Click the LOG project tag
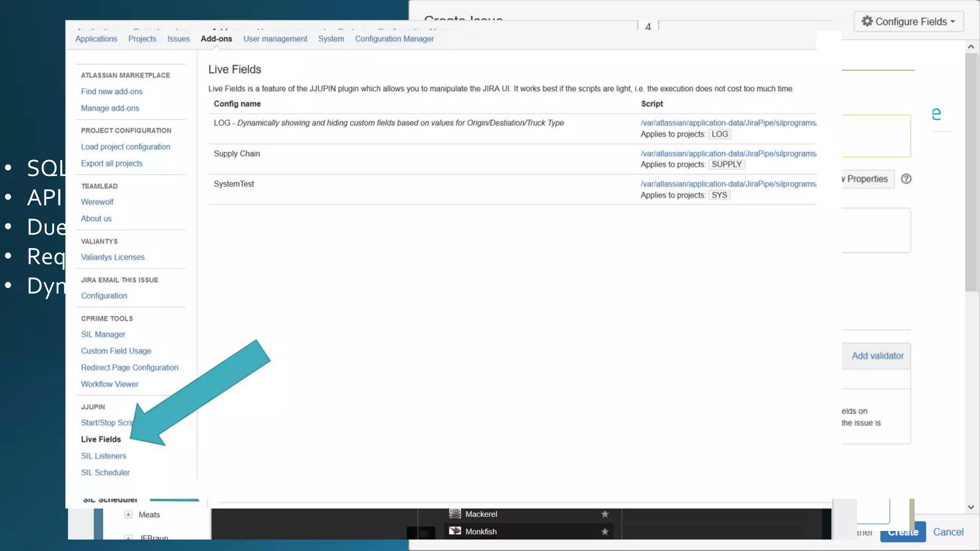The width and height of the screenshot is (980, 551). [720, 134]
